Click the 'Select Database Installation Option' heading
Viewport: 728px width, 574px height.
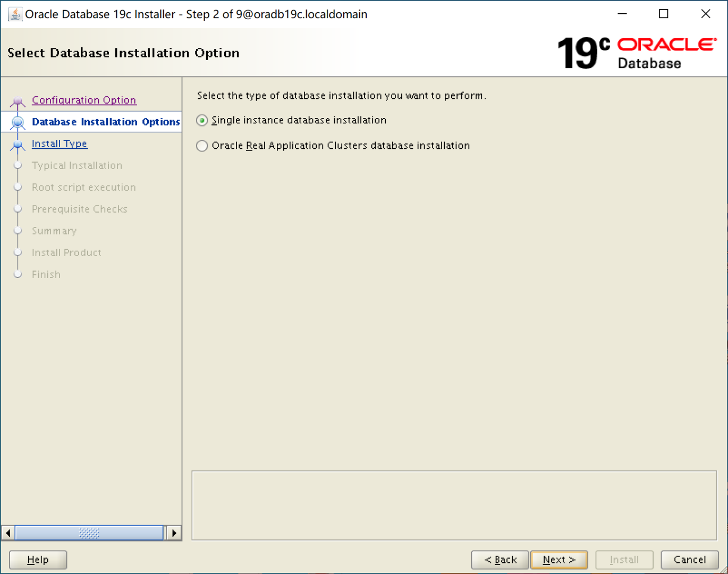pyautogui.click(x=123, y=53)
